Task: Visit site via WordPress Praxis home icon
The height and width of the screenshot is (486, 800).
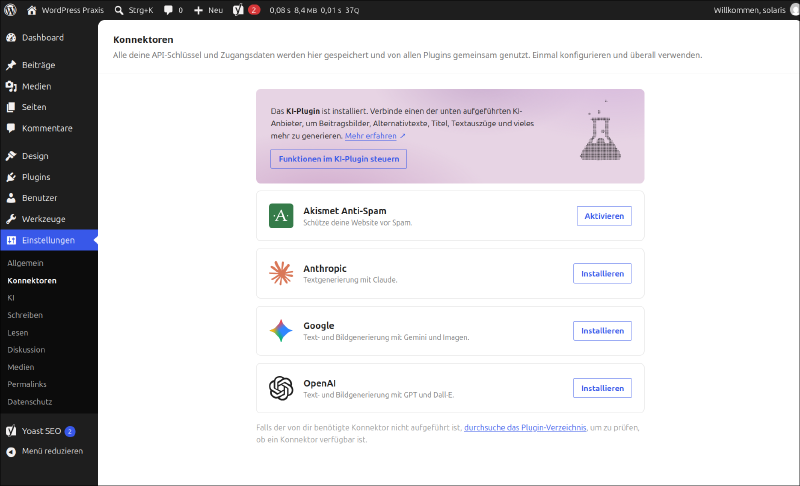Action: click(32, 10)
